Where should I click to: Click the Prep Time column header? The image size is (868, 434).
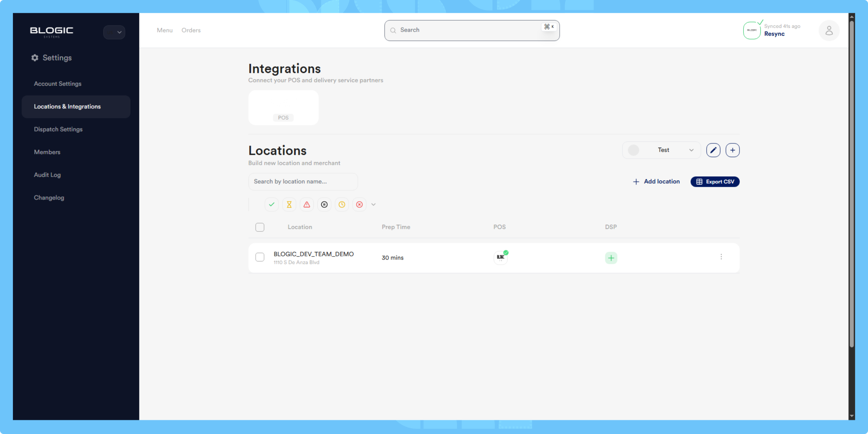click(396, 227)
